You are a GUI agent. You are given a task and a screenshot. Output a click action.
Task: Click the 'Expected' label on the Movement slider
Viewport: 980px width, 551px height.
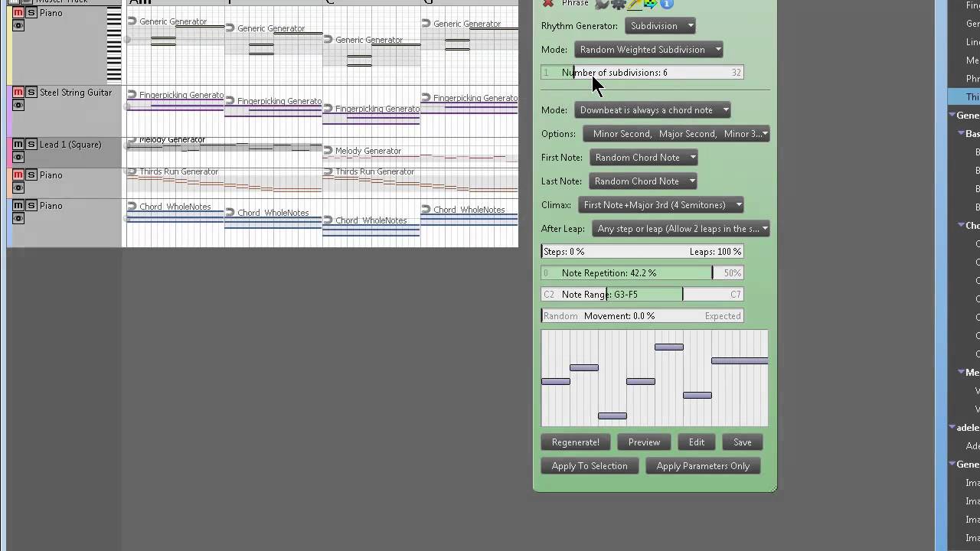[723, 316]
